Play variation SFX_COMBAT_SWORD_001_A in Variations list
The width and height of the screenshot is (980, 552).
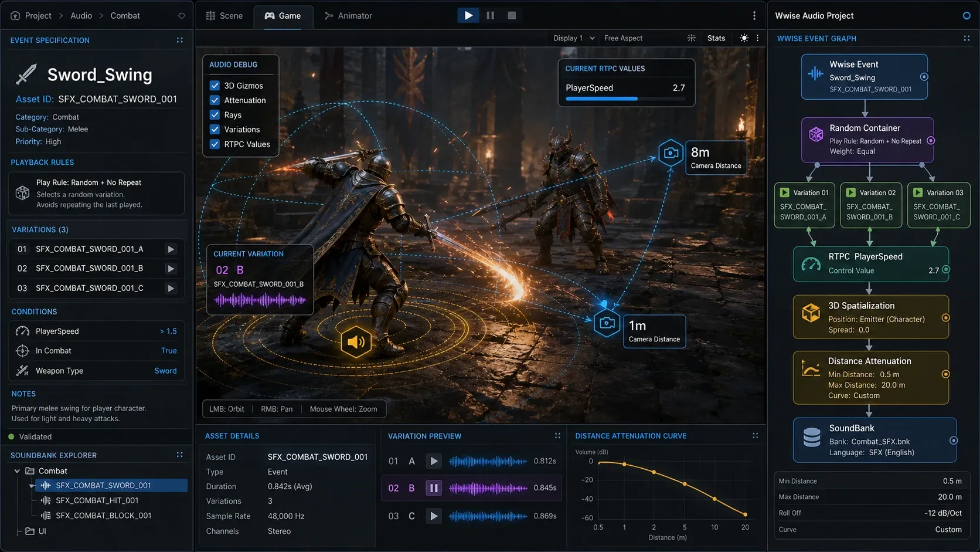[171, 249]
